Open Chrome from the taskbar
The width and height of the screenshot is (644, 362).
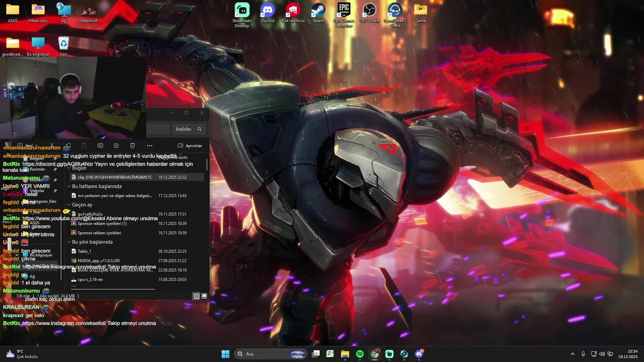[x=375, y=354]
